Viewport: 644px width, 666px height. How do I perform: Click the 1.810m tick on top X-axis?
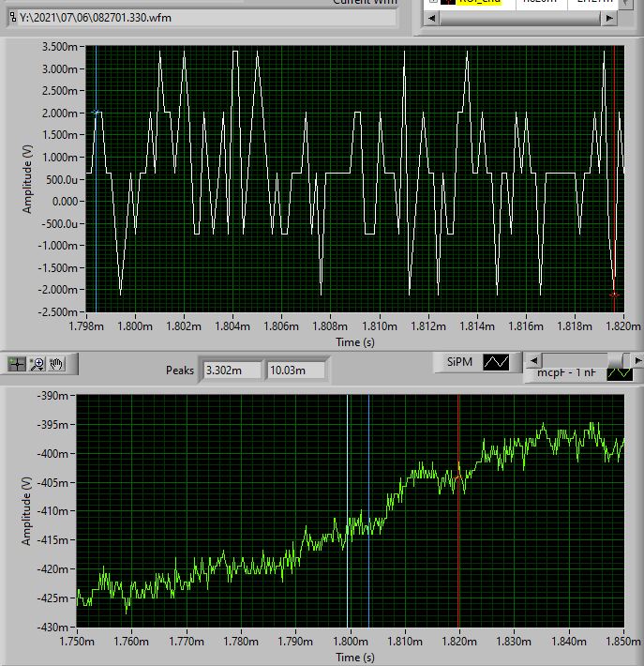[379, 326]
